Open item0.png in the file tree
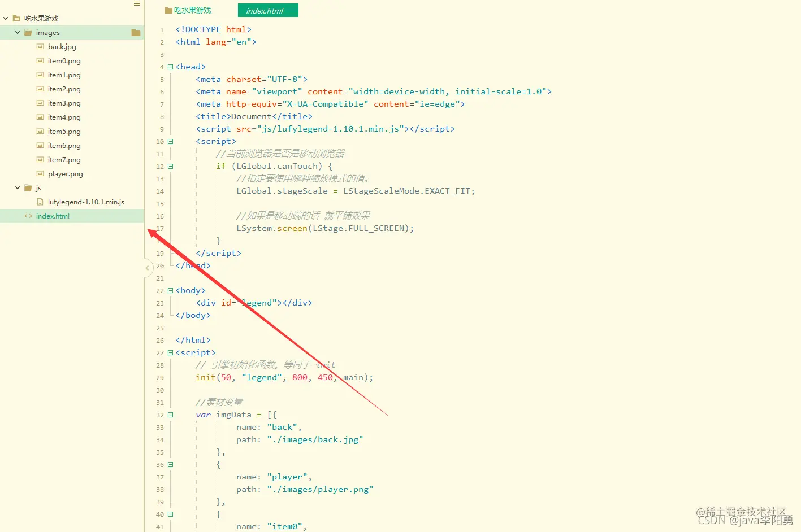Screen dimensions: 801x532 tap(64, 61)
